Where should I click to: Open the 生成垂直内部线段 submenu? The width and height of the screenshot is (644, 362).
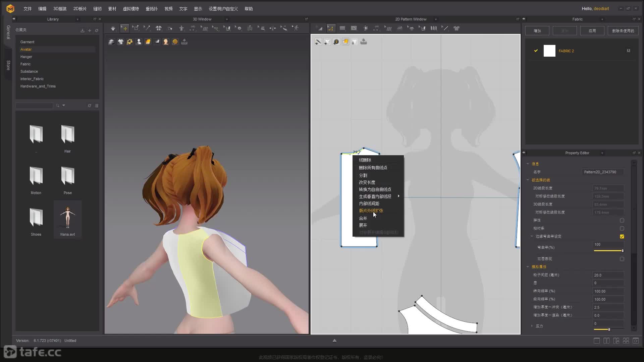coord(378,196)
